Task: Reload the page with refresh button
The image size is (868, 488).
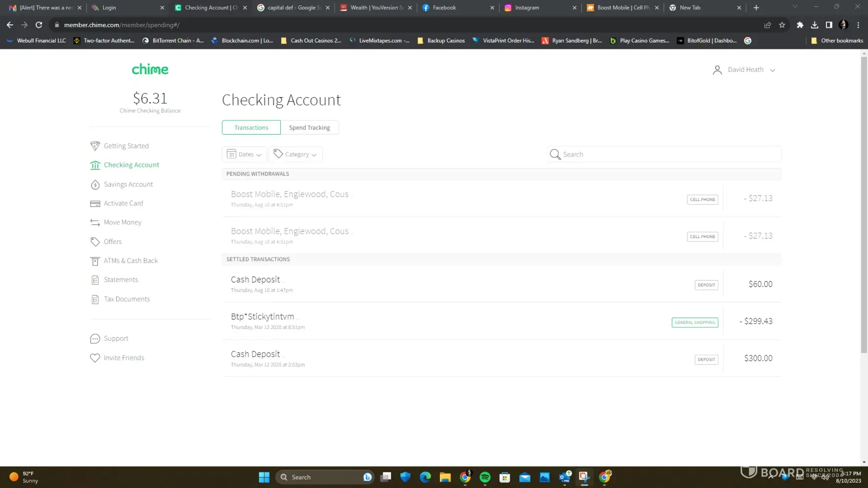Action: (39, 25)
